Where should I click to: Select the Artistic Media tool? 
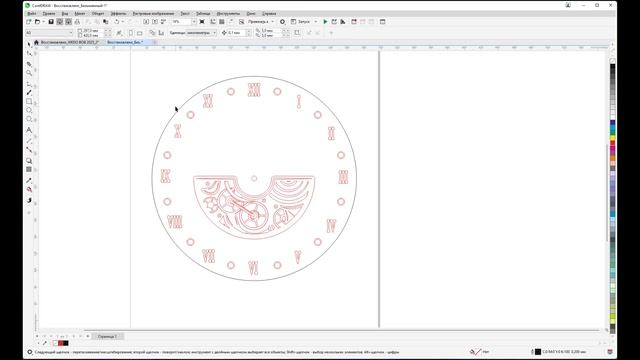pos(29,93)
